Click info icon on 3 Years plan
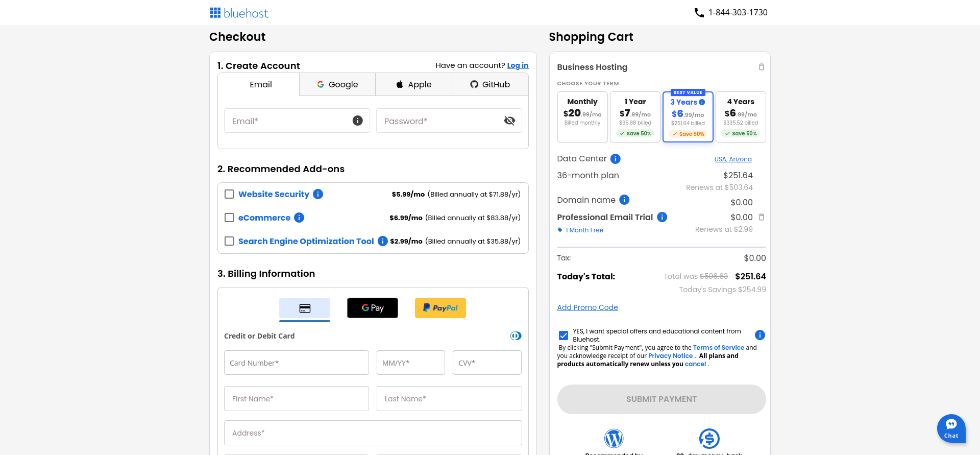The width and height of the screenshot is (980, 455). click(x=702, y=102)
